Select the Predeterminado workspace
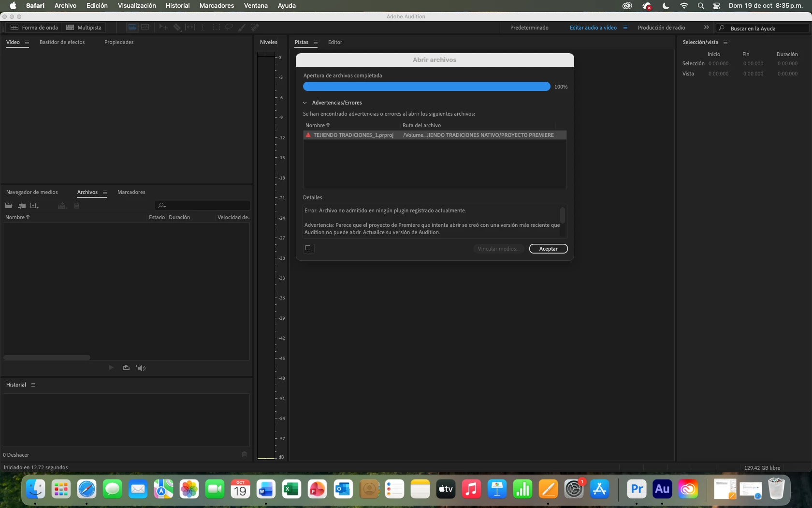This screenshot has width=812, height=508. pyautogui.click(x=529, y=28)
